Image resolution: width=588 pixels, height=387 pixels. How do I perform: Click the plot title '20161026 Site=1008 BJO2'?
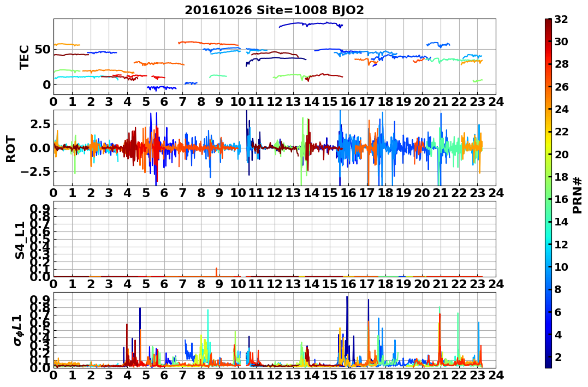[274, 10]
